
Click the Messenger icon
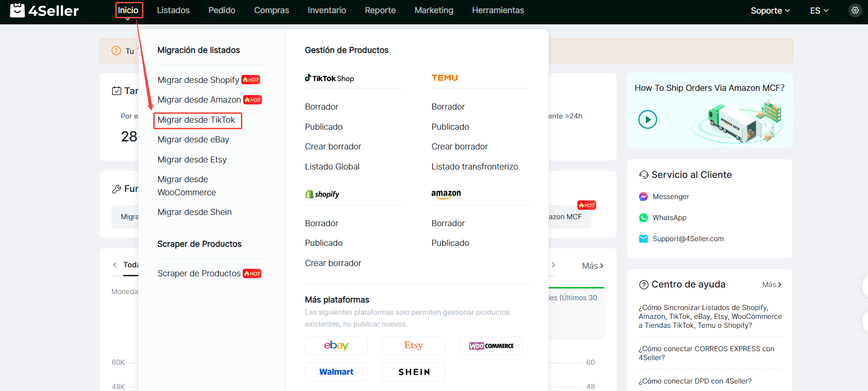tap(644, 197)
